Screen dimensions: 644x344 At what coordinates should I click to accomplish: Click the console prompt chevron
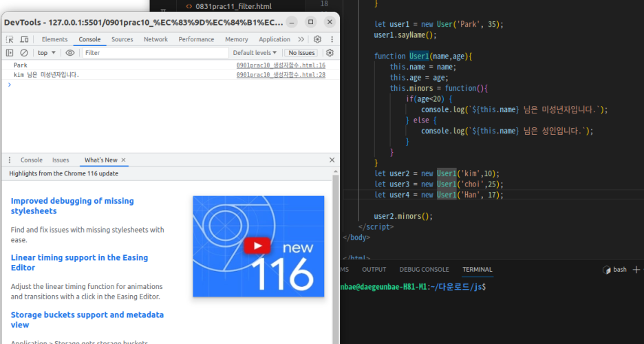point(10,85)
